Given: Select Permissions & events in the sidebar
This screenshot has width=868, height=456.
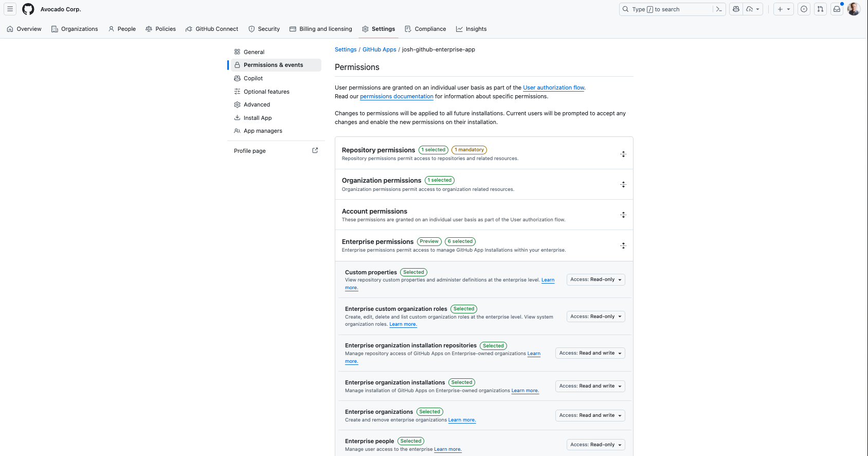Looking at the screenshot, I should click(x=276, y=65).
